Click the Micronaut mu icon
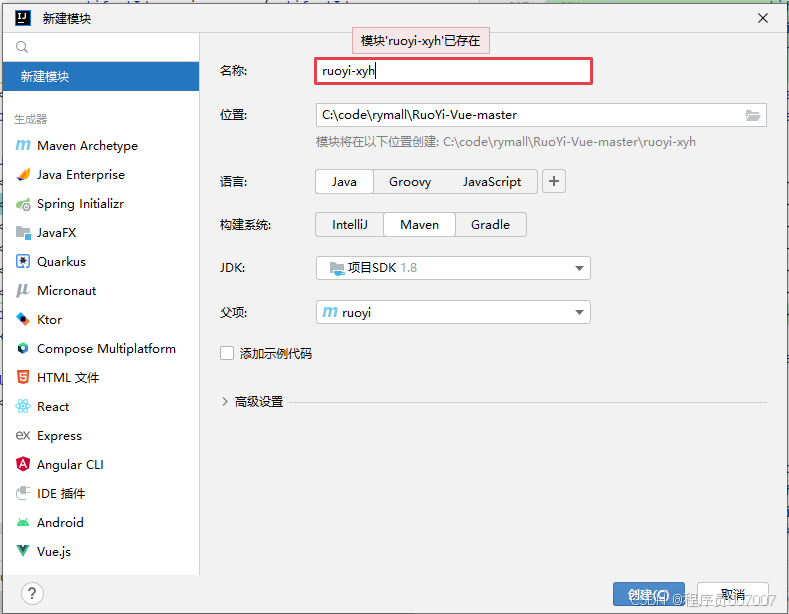Screen dimensions: 789x614 [x=23, y=291]
